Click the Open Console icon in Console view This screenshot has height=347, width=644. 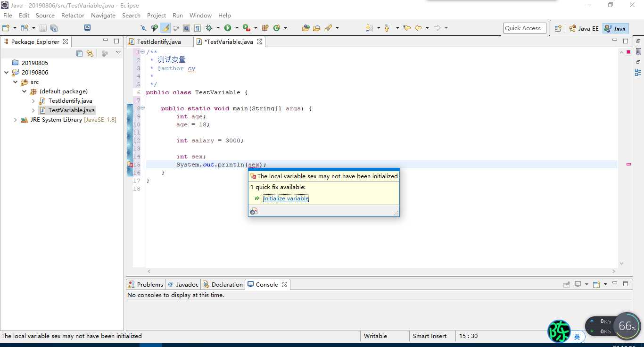(x=596, y=284)
